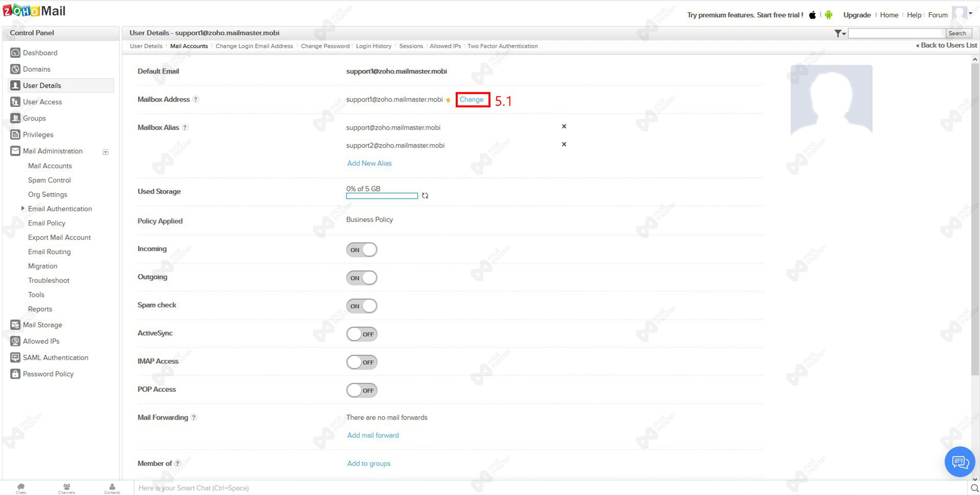980x495 pixels.
Task: Open Org Settings in the sidebar
Action: [47, 194]
